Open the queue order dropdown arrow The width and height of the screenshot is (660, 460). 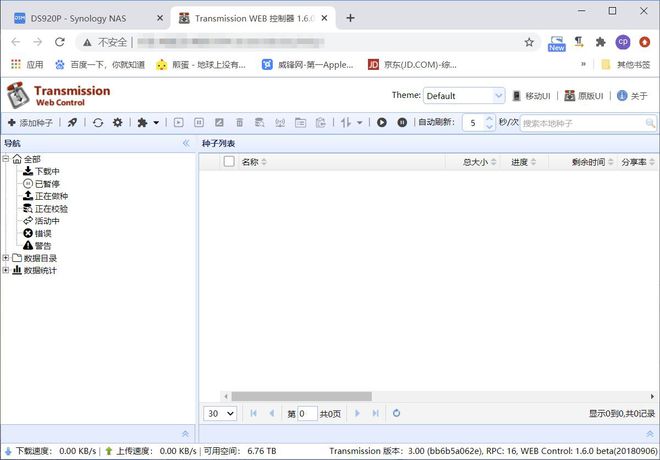point(359,123)
